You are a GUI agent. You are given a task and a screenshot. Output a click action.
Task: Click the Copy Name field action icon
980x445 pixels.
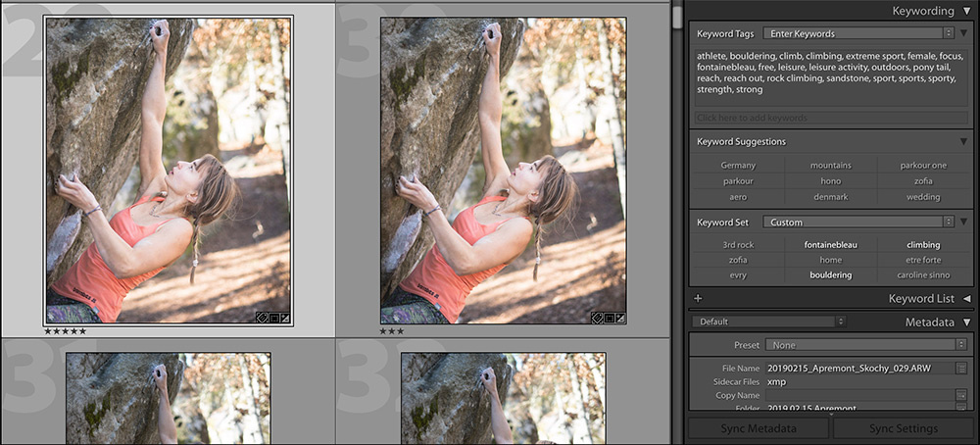(962, 395)
